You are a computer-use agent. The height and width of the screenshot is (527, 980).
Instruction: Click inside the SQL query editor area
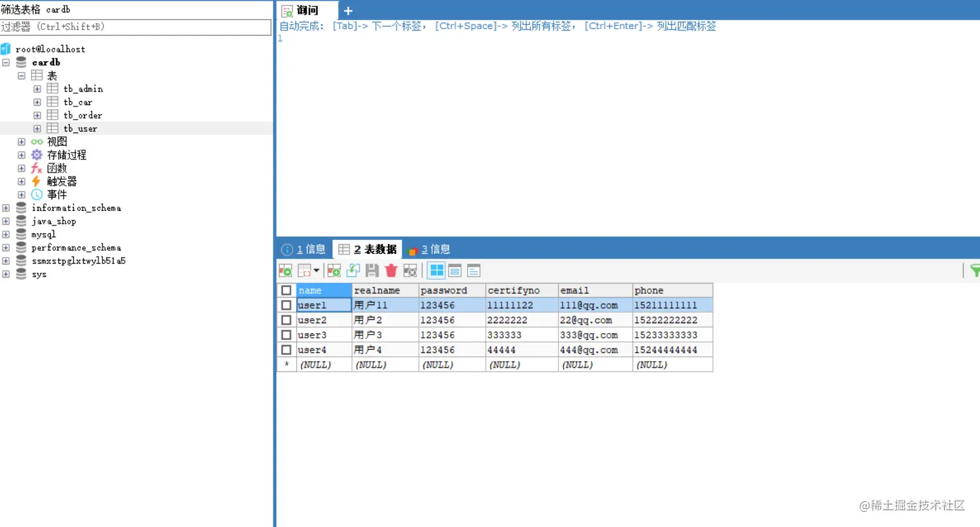628,136
